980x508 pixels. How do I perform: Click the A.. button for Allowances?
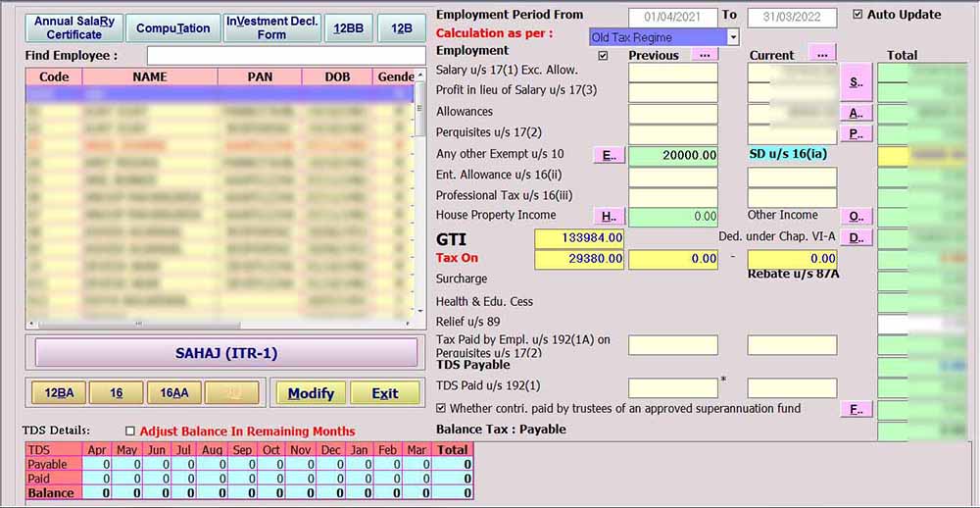pyautogui.click(x=856, y=113)
